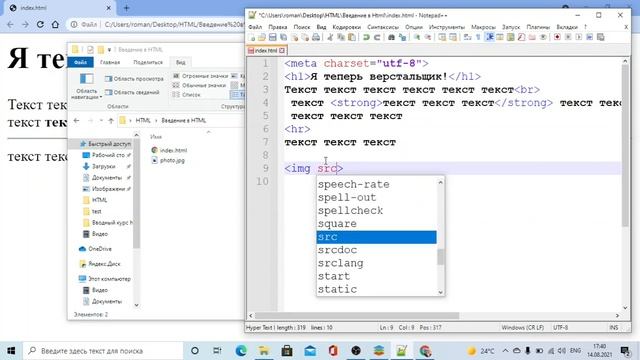Open the Вид tab in File Explorer
Viewport: 640px width, 360px height.
(x=180, y=62)
